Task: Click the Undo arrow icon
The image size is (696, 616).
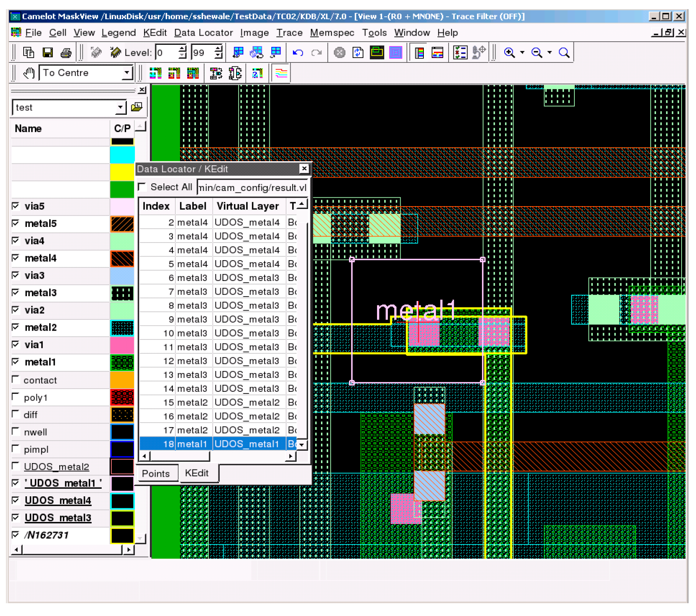Action: (x=297, y=53)
